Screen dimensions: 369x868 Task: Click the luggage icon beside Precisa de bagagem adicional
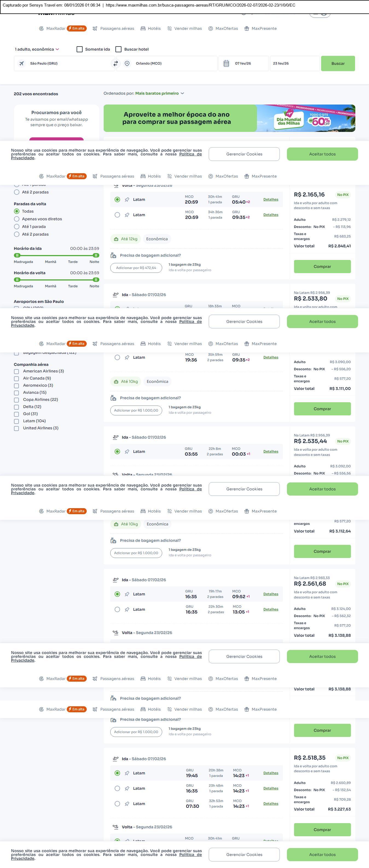click(x=114, y=255)
